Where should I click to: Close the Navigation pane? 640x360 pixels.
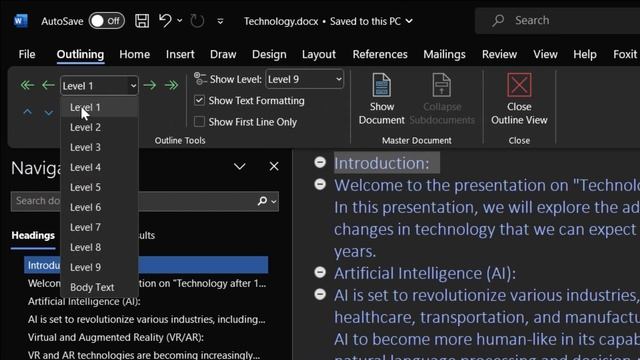274,167
